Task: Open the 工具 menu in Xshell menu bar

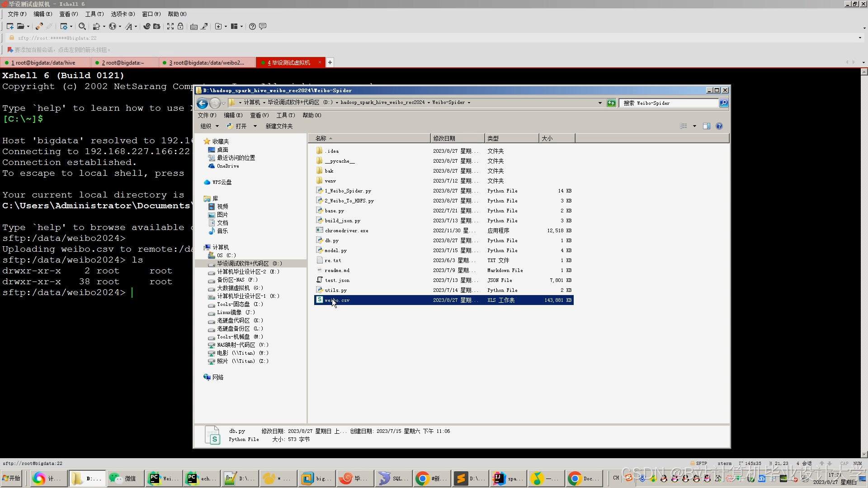Action: (x=94, y=14)
